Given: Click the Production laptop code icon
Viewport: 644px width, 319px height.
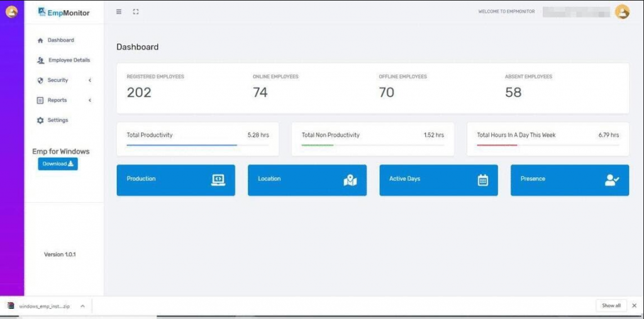Looking at the screenshot, I should pyautogui.click(x=218, y=180).
